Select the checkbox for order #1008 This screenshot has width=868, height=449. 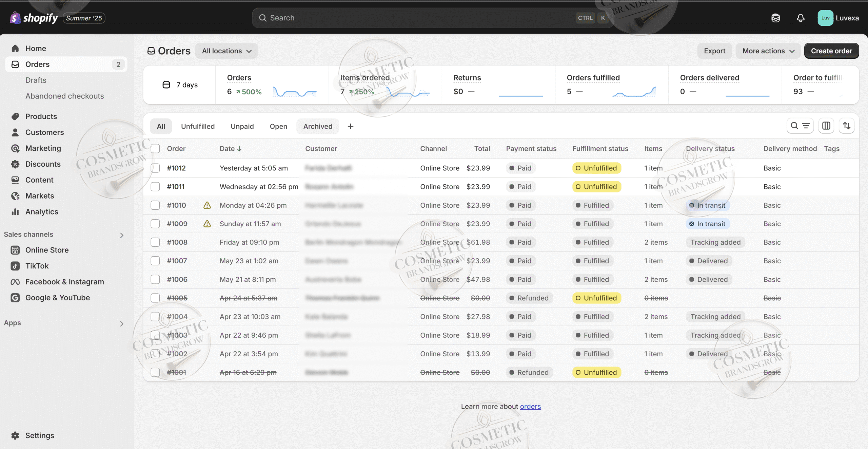click(x=155, y=242)
